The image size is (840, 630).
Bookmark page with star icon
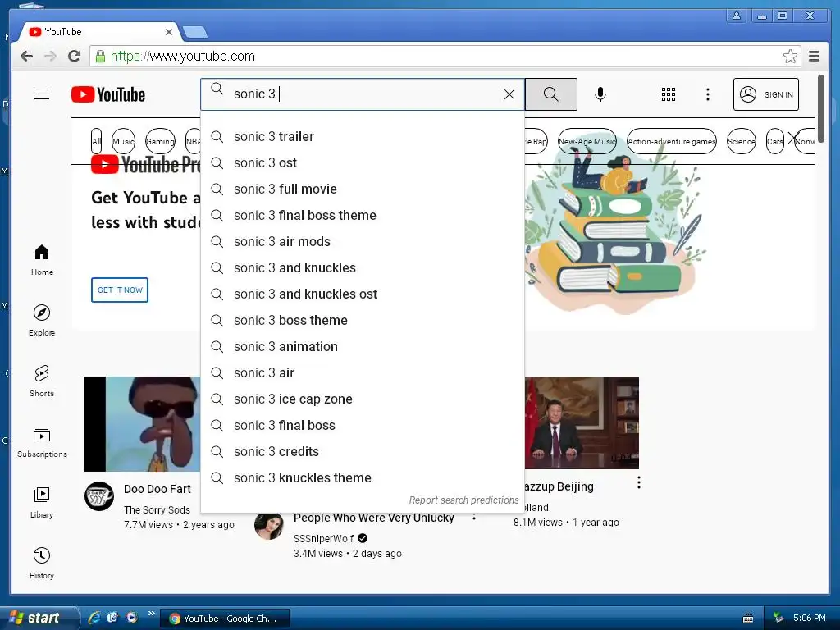click(x=790, y=57)
